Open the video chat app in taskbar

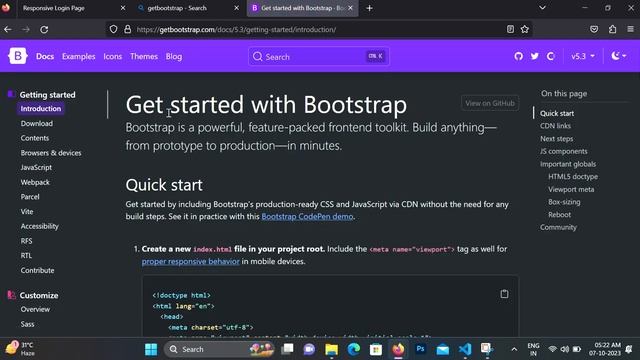(309, 349)
